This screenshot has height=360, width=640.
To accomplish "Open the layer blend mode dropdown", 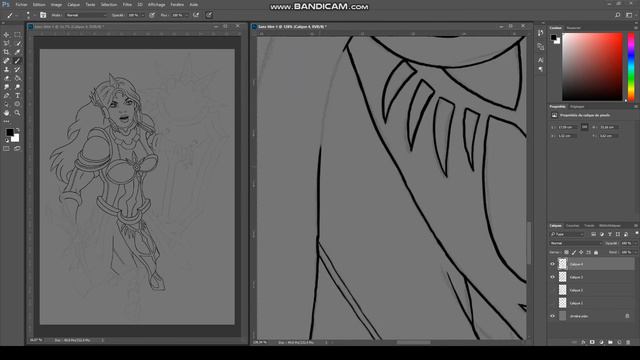I will [x=576, y=243].
